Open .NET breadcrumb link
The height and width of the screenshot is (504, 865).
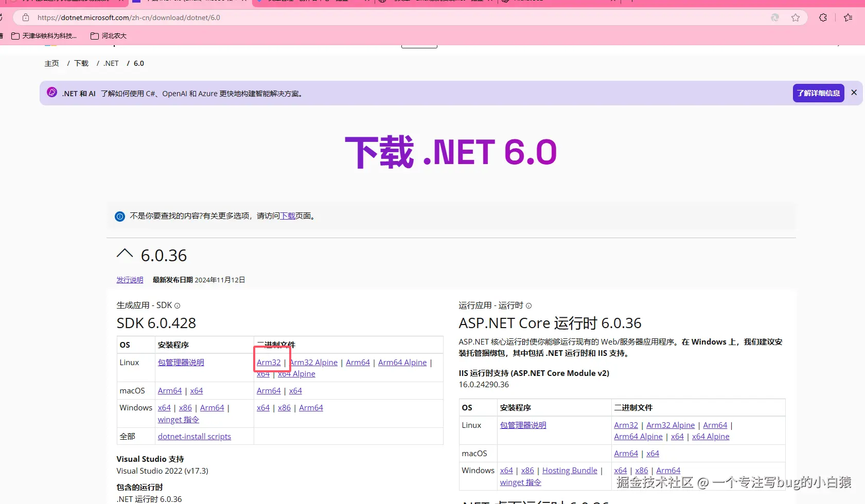tap(111, 63)
